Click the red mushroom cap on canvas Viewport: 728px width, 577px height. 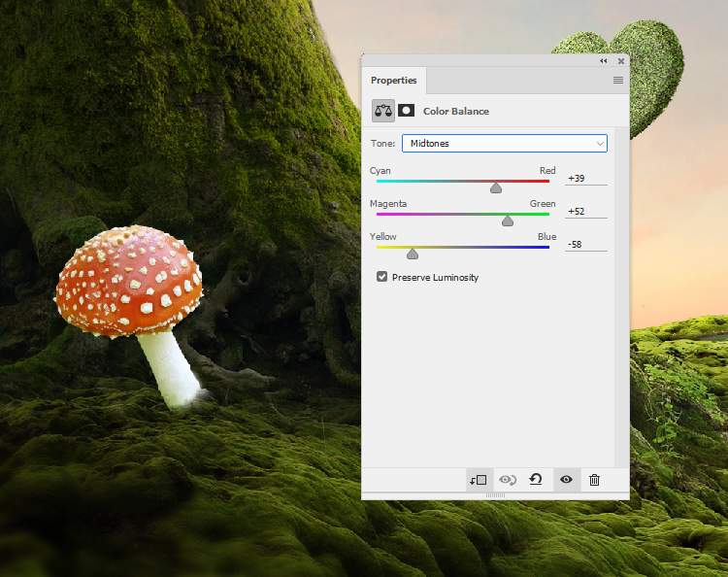131,282
